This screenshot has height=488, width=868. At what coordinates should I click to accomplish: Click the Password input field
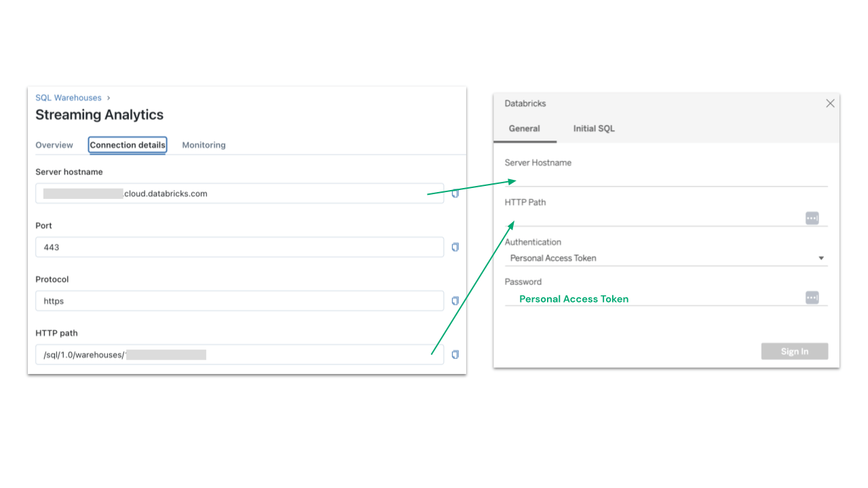[652, 298]
